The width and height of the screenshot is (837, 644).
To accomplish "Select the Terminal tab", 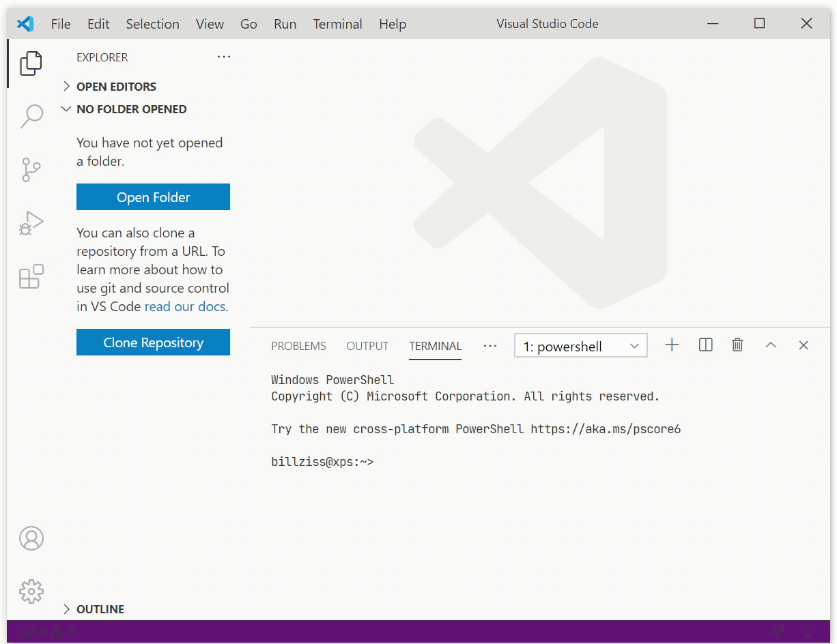I will pos(436,346).
